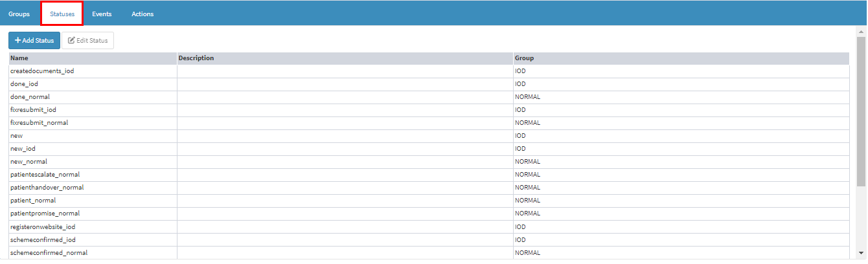The width and height of the screenshot is (868, 264).
Task: Open the Groups tab
Action: point(19,14)
